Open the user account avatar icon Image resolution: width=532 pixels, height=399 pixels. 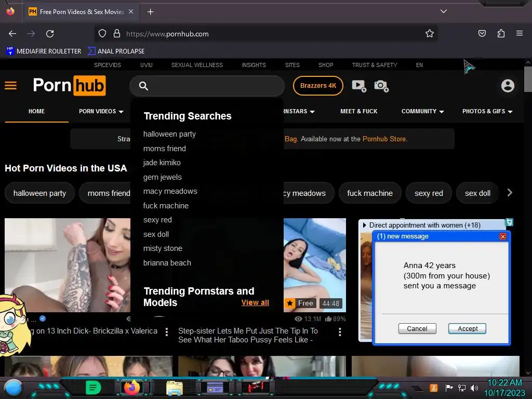508,86
